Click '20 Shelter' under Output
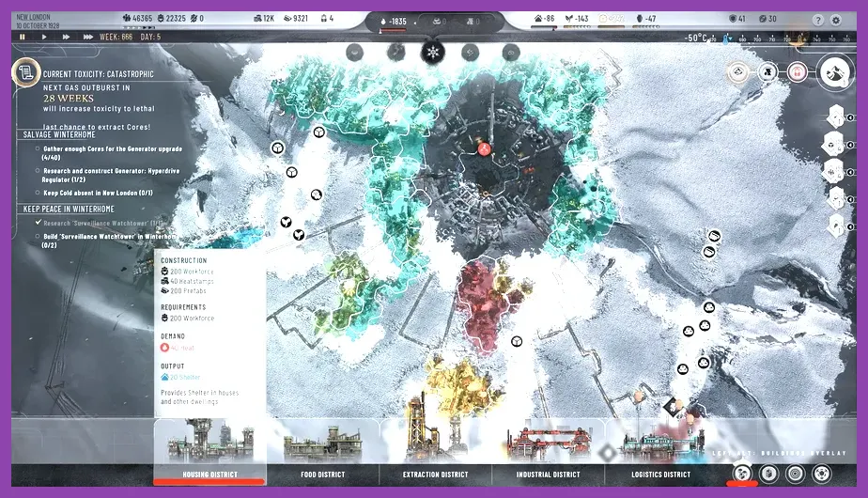The height and width of the screenshot is (498, 868). (x=180, y=377)
